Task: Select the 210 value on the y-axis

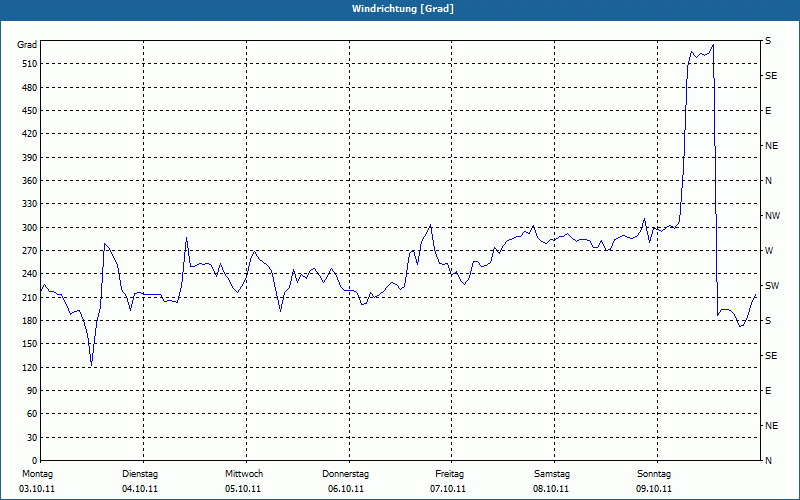Action: pyautogui.click(x=29, y=297)
